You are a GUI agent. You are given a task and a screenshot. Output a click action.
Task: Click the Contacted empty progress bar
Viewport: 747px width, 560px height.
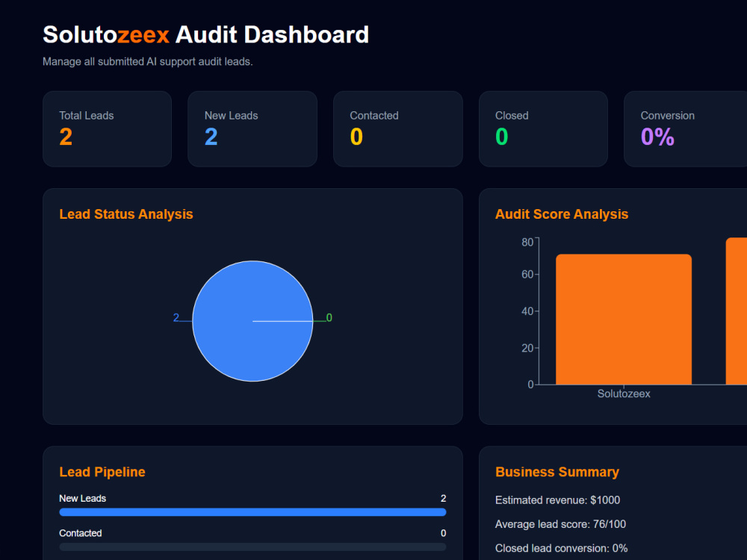[252, 547]
